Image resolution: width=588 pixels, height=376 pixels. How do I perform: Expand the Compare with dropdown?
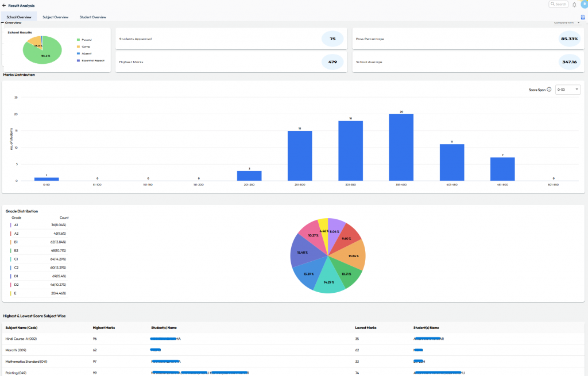[567, 23]
